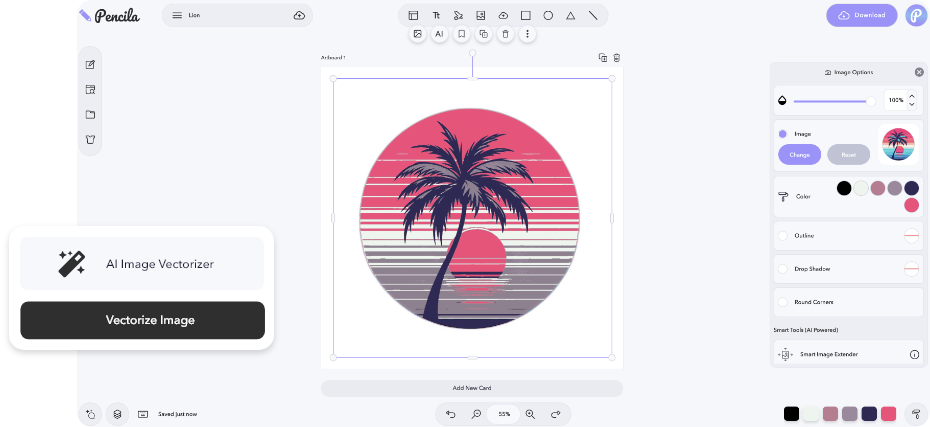
Task: Click the undo arrow
Action: click(451, 413)
